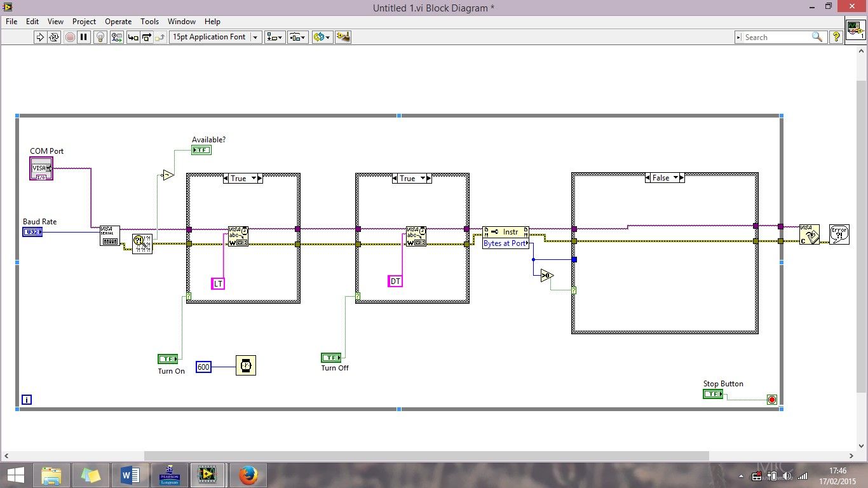Click the Search magnifier icon in the toolbar
Image resolution: width=868 pixels, height=488 pixels.
coord(818,37)
